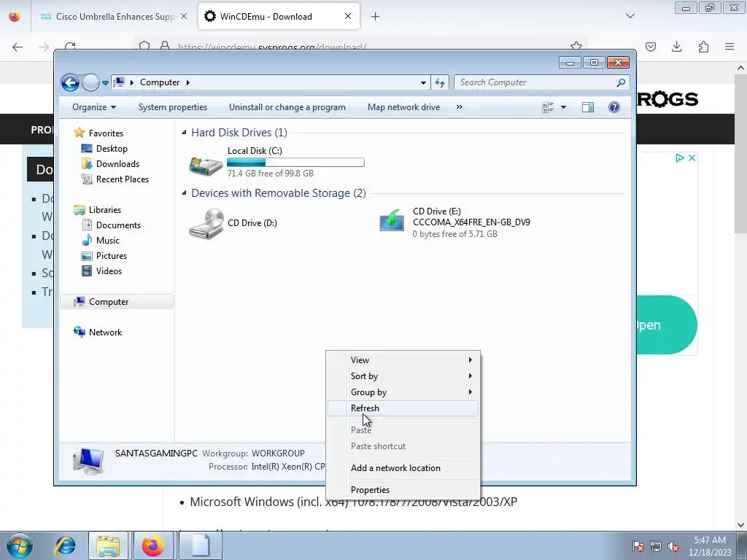
Task: Open the Music library
Action: (108, 241)
